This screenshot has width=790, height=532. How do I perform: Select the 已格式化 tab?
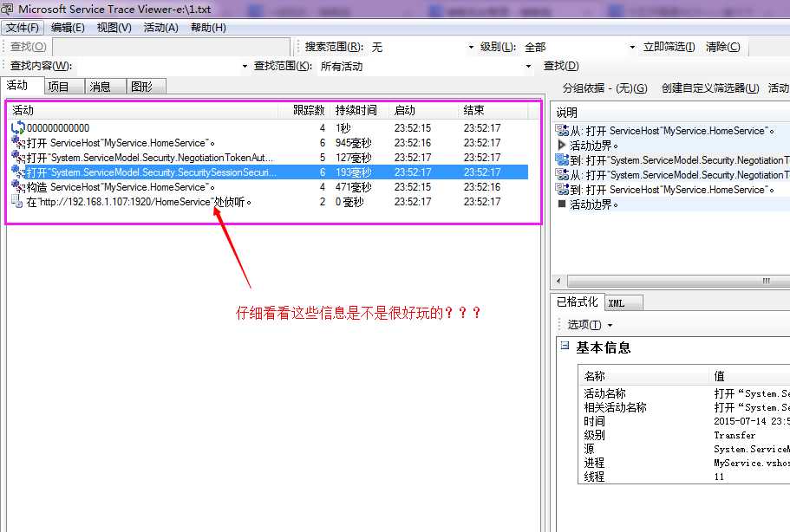pos(577,302)
